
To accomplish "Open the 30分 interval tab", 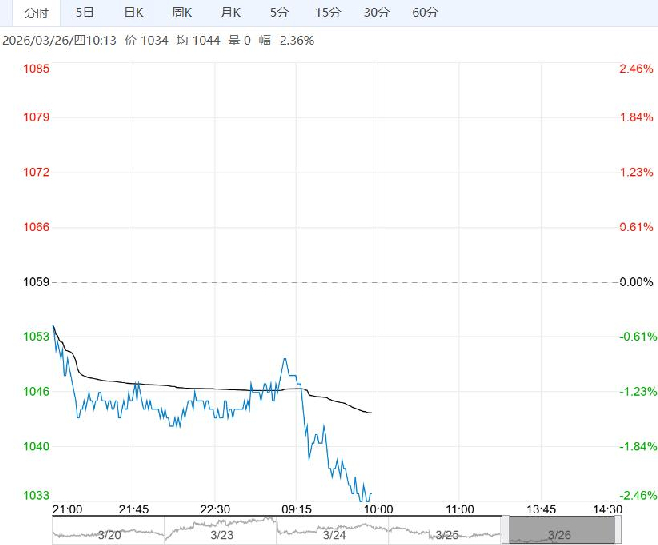I will tap(377, 13).
